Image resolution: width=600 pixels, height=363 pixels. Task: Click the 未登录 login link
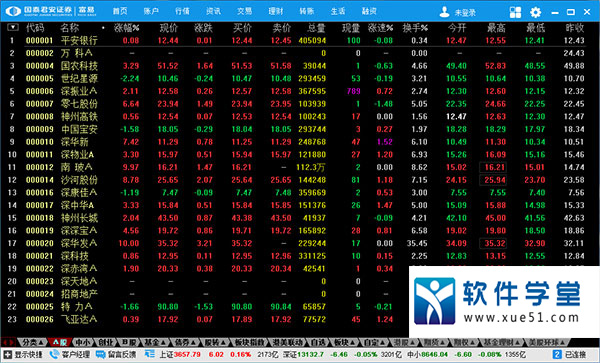465,13
